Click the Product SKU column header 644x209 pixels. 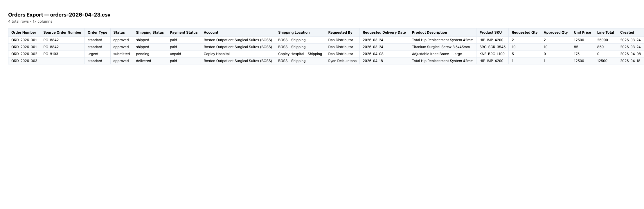[492, 33]
